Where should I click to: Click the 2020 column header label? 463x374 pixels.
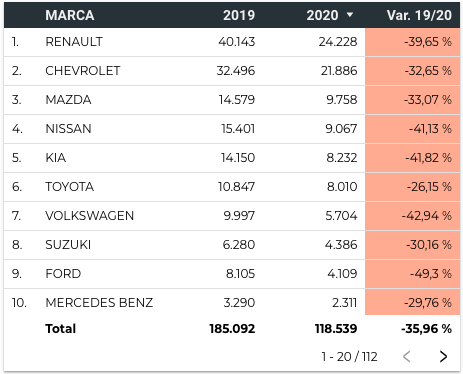tap(322, 15)
